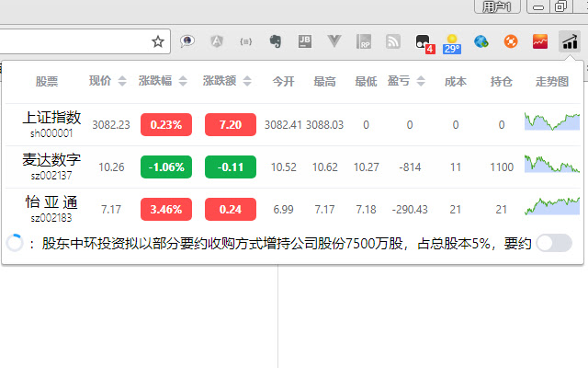Sort stocks by 涨跌额 column
588x368 pixels.
click(x=247, y=81)
